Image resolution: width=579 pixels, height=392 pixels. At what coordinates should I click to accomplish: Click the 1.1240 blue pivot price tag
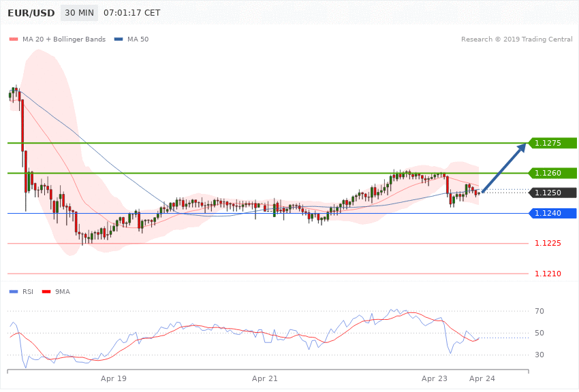[552, 213]
